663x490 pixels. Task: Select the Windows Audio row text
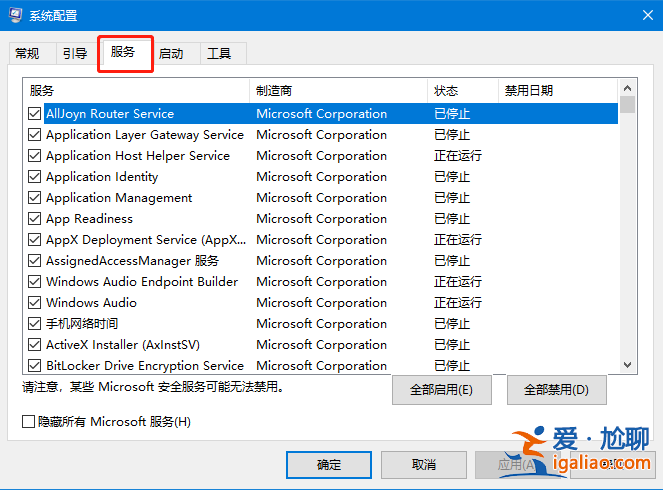(x=91, y=303)
